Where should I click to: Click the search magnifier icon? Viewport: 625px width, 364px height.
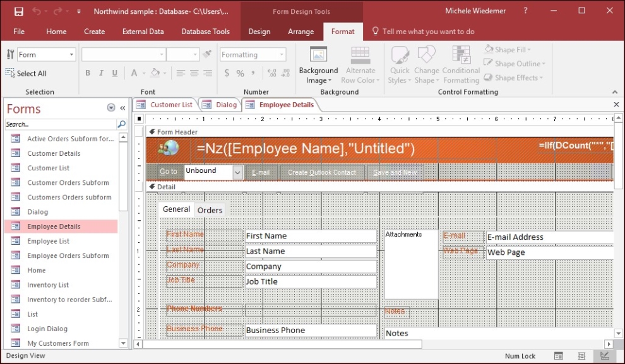click(122, 124)
